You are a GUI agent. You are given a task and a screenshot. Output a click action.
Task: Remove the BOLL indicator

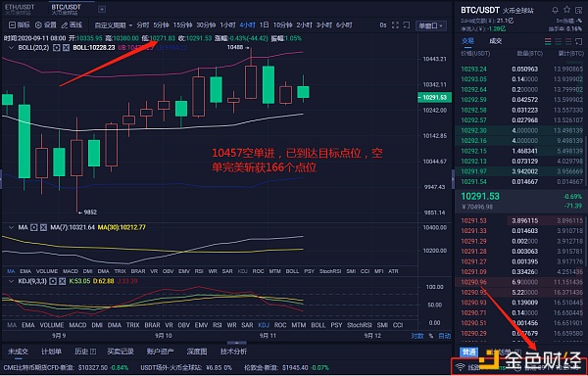coord(66,48)
